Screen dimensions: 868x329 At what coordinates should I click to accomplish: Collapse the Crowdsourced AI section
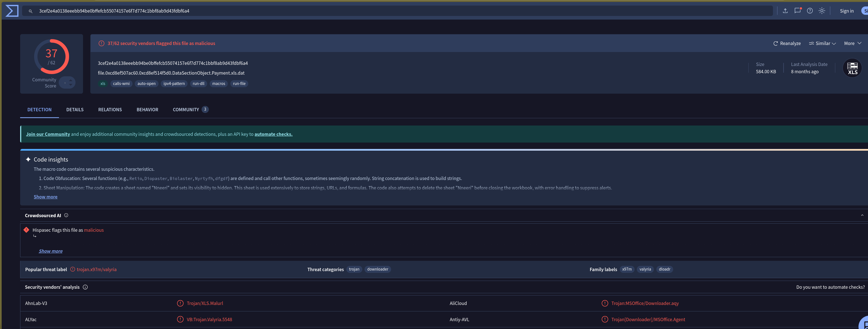(x=862, y=216)
